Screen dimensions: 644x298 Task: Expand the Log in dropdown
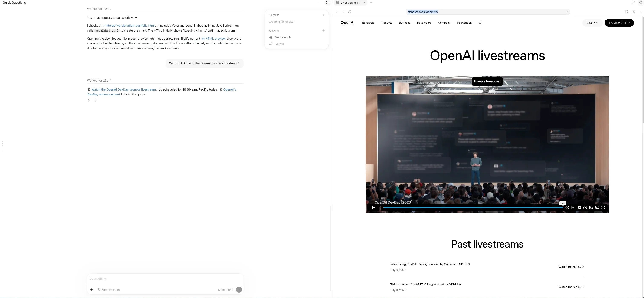click(x=592, y=23)
